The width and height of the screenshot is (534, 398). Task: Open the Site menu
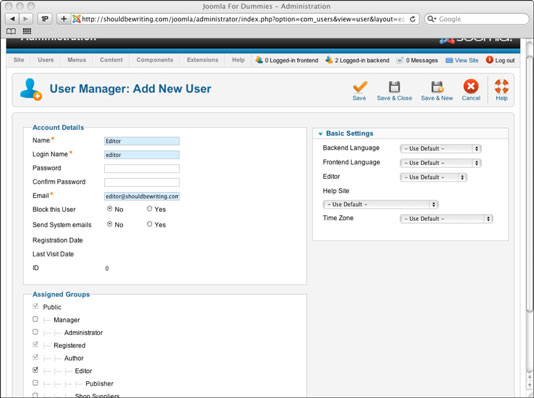click(19, 60)
